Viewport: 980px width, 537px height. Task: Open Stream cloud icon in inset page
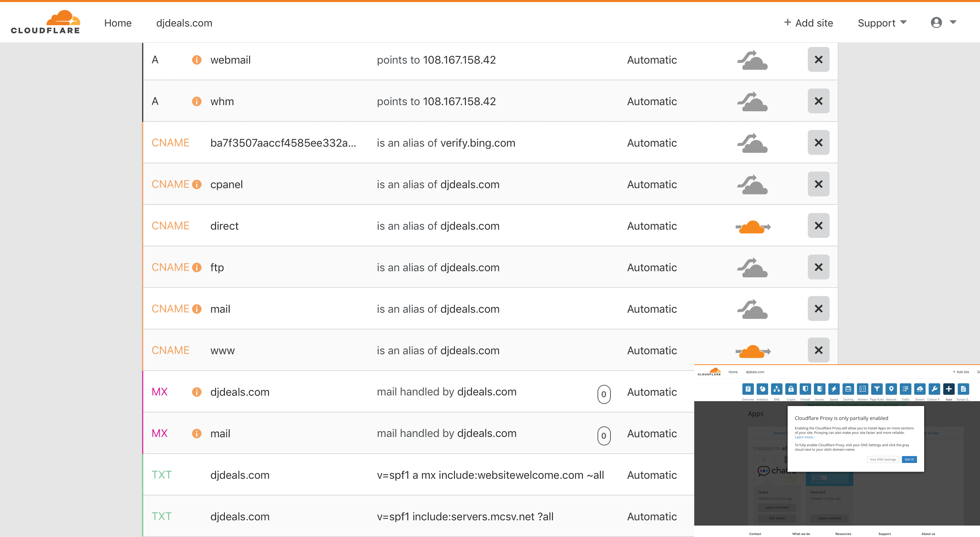(920, 389)
